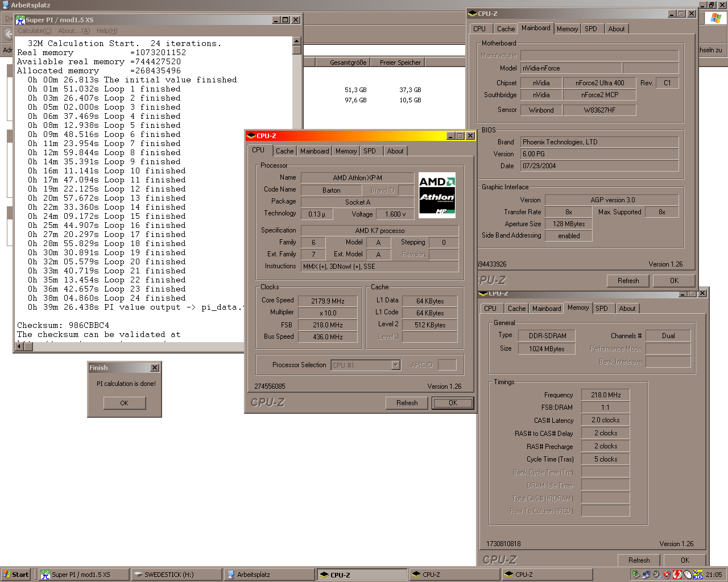Open the CPU tab in Memory CPU-Z window
The width and height of the screenshot is (728, 582).
tap(490, 309)
